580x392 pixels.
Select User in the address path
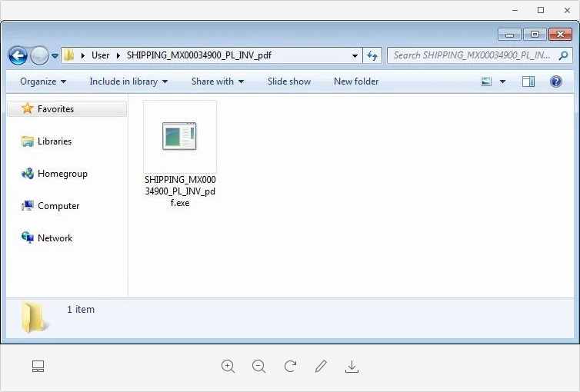click(x=100, y=55)
